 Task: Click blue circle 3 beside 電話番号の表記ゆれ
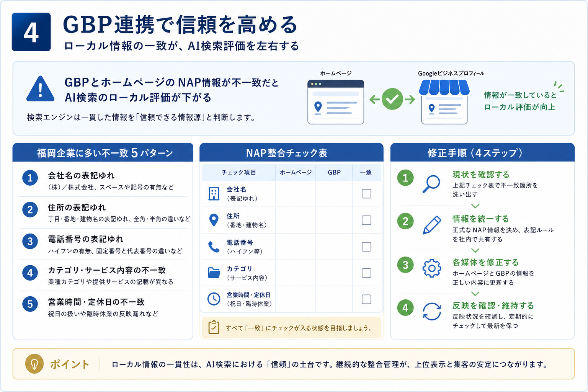point(30,242)
